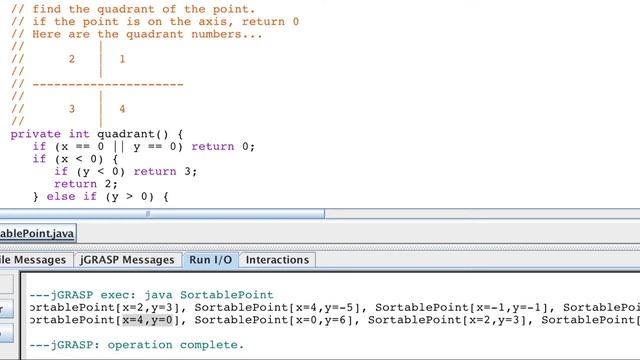
Task: Click the '} else if (y > 0) {' line
Action: pyautogui.click(x=100, y=197)
